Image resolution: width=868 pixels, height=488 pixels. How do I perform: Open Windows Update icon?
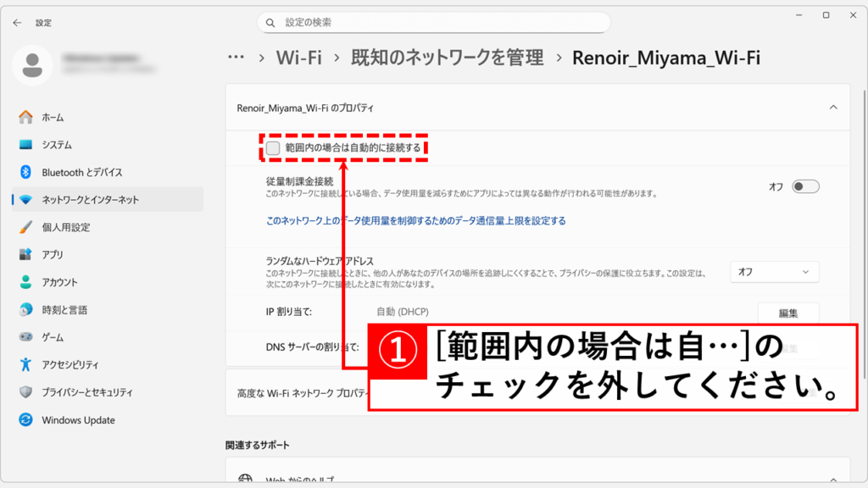(x=25, y=420)
